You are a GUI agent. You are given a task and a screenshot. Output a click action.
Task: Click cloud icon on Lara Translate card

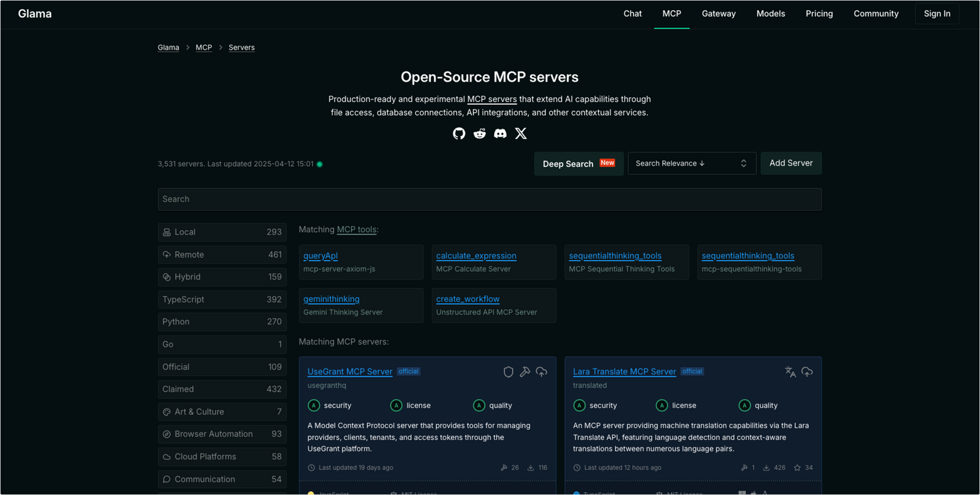point(807,372)
